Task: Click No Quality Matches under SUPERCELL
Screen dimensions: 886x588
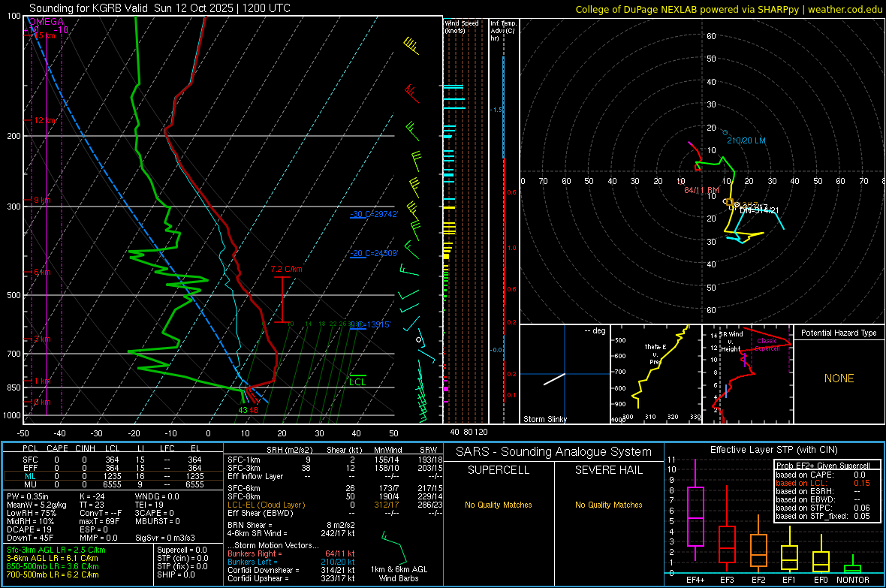Action: point(499,505)
